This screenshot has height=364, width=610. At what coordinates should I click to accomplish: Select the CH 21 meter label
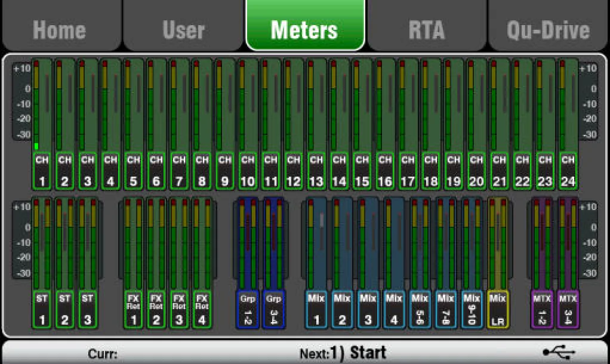coord(499,171)
